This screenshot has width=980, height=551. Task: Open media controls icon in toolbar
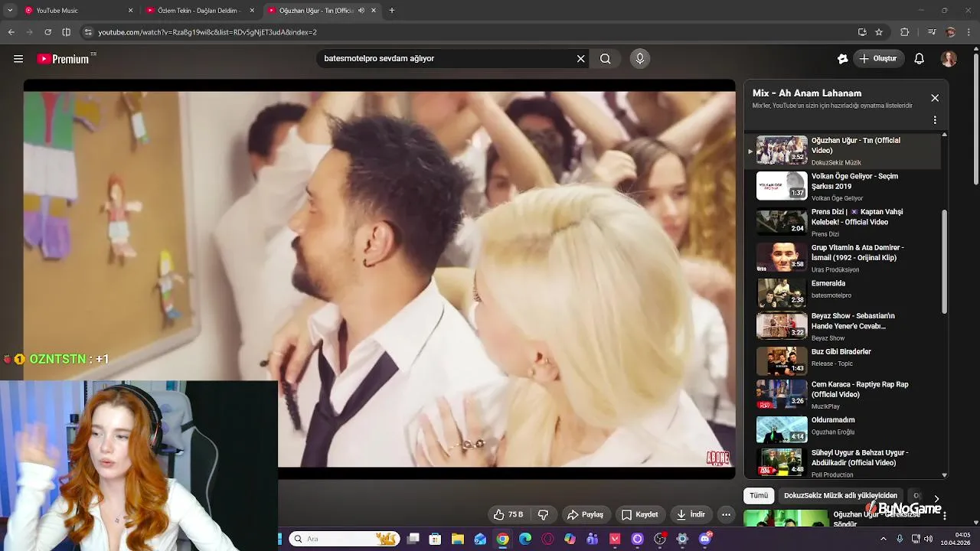(932, 32)
